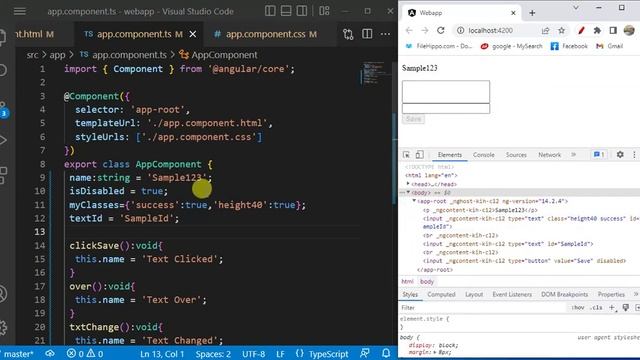Image resolution: width=640 pixels, height=360 pixels.
Task: Select app folder in the breadcrumb
Action: tap(57, 55)
